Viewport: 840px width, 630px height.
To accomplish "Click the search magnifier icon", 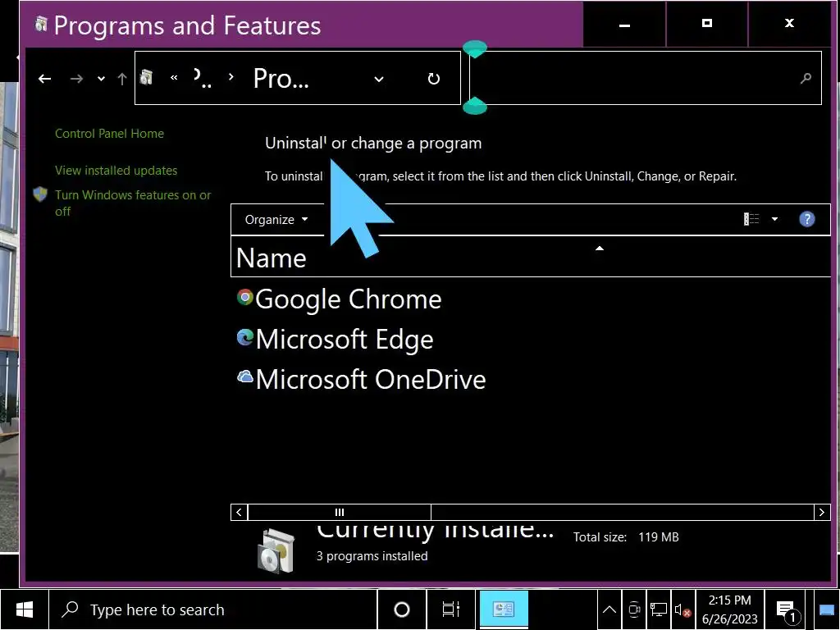I will coord(806,79).
